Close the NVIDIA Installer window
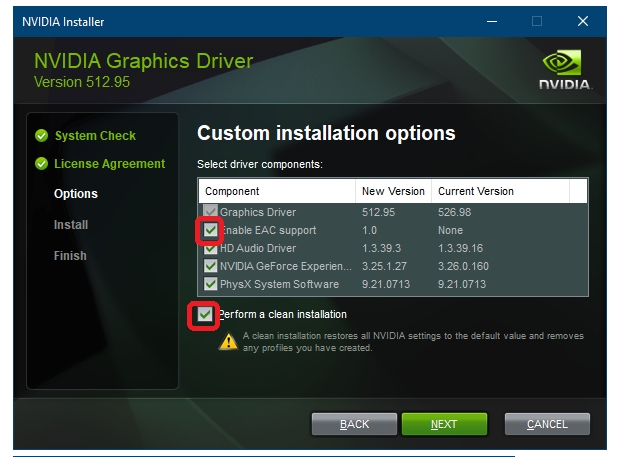 click(583, 21)
